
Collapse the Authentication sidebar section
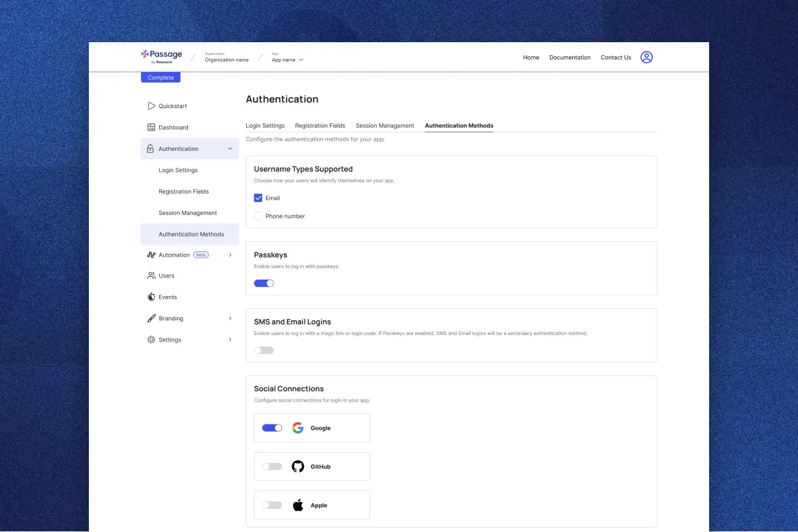(x=230, y=148)
